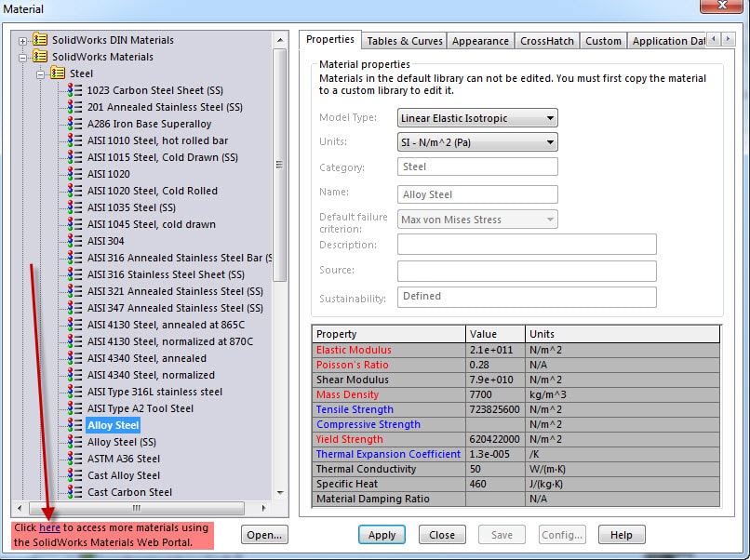Click the AISI 316 Annealed Stainless Bar icon

74,258
